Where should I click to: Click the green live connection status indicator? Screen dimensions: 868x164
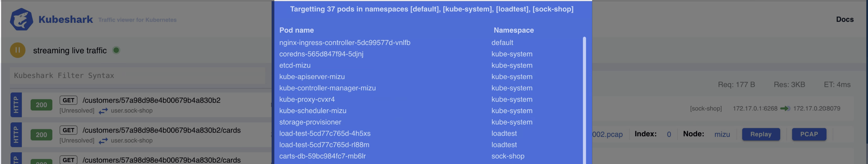(x=116, y=51)
